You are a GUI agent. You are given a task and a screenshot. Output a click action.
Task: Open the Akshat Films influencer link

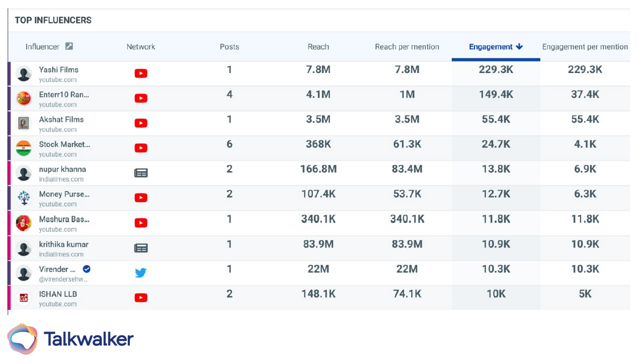[61, 119]
